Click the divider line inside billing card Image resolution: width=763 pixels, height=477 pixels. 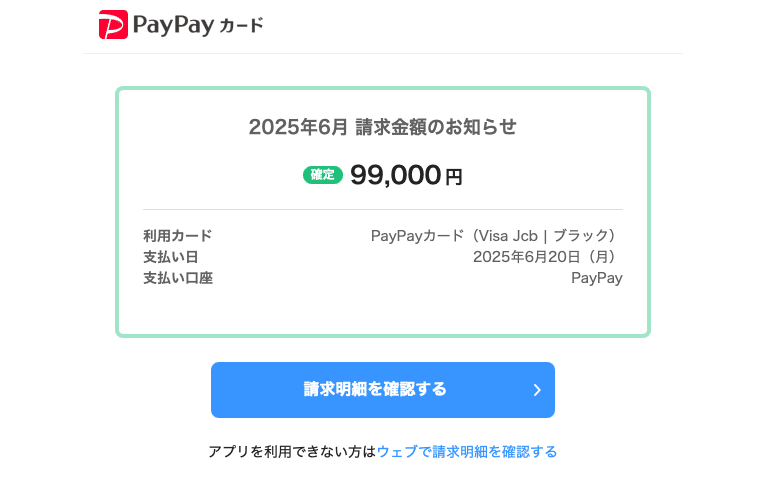pyautogui.click(x=382, y=209)
